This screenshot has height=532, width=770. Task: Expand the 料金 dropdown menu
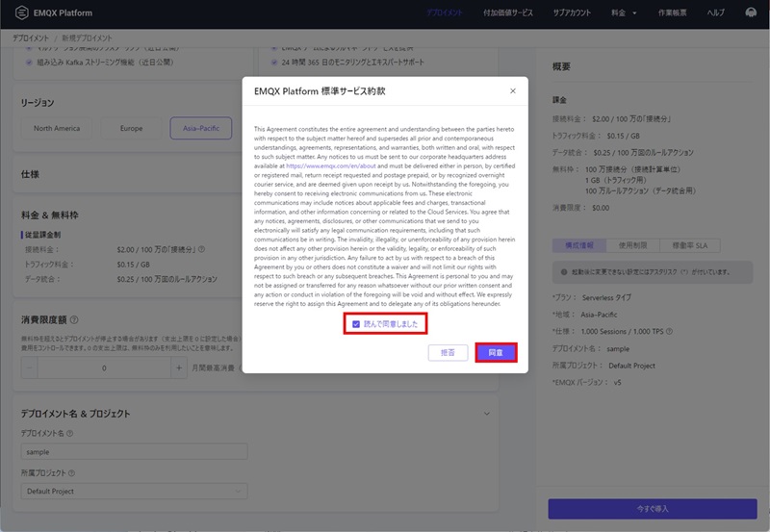[x=624, y=13]
